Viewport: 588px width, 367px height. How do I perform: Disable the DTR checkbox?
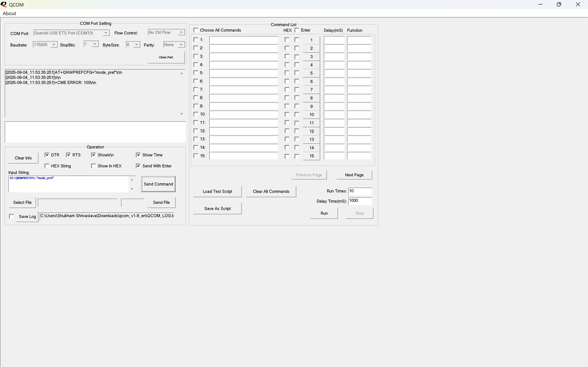point(47,155)
